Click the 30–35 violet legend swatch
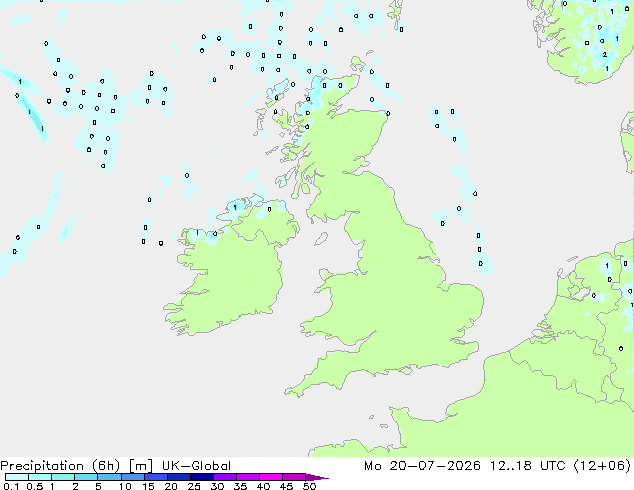 click(224, 477)
